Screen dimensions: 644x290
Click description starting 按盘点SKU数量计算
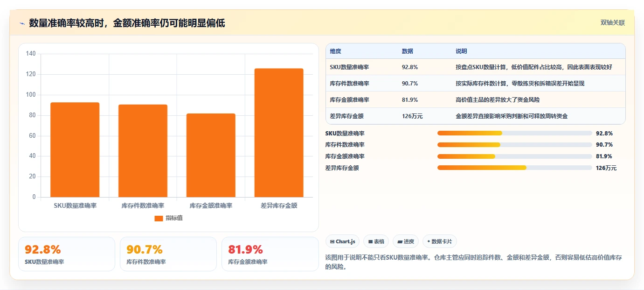tap(533, 67)
